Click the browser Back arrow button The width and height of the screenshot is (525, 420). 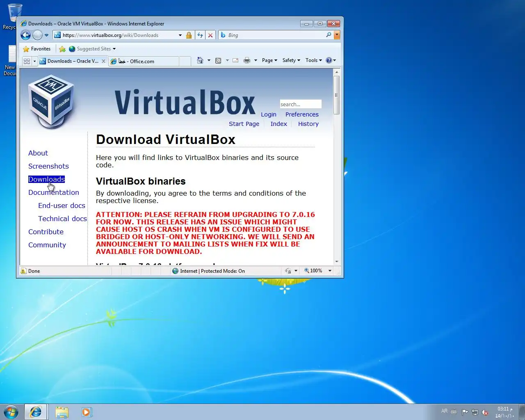coord(25,35)
